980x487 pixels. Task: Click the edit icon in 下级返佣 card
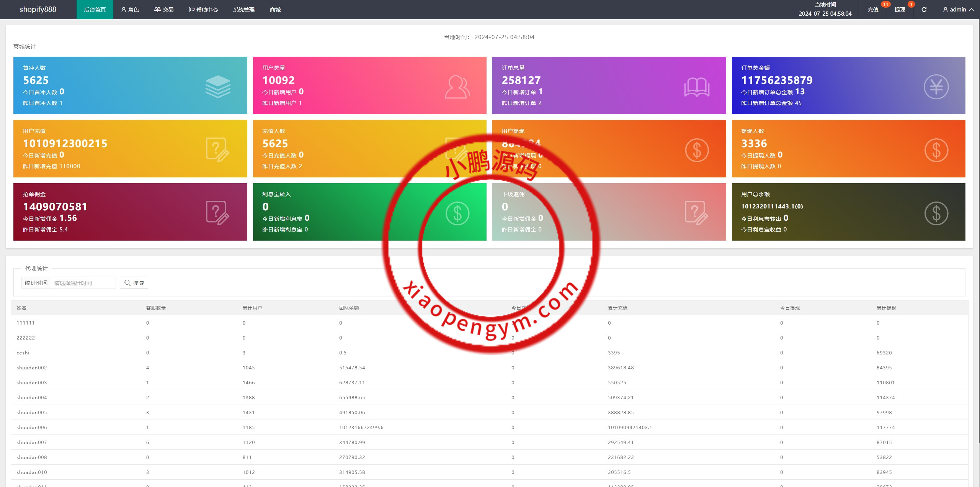696,213
